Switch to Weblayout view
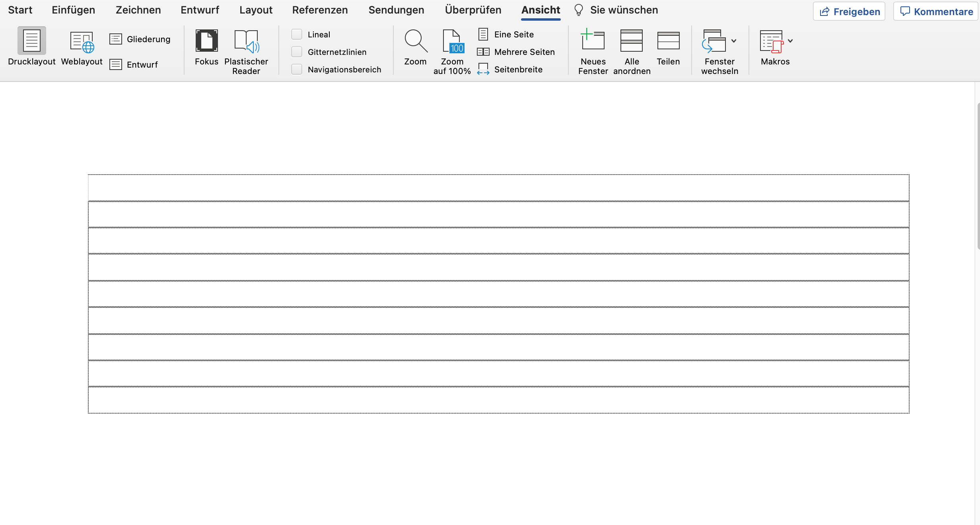The height and width of the screenshot is (525, 980). point(81,48)
